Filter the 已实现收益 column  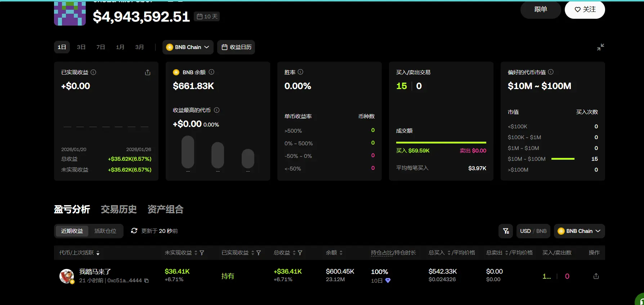click(259, 253)
